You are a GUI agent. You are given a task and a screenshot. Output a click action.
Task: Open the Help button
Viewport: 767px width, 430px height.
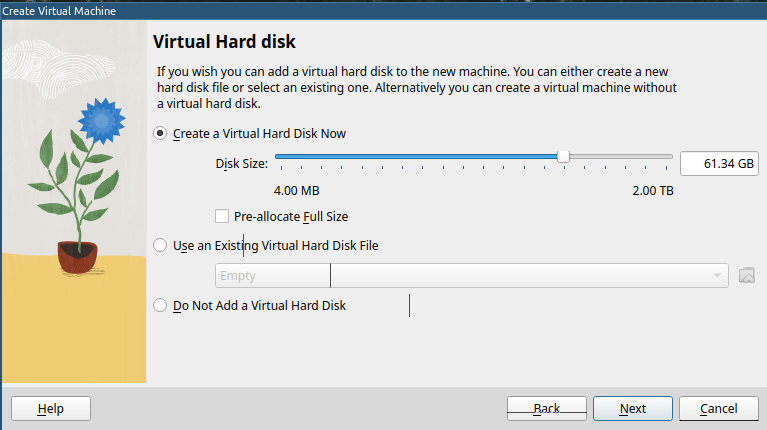click(x=50, y=408)
